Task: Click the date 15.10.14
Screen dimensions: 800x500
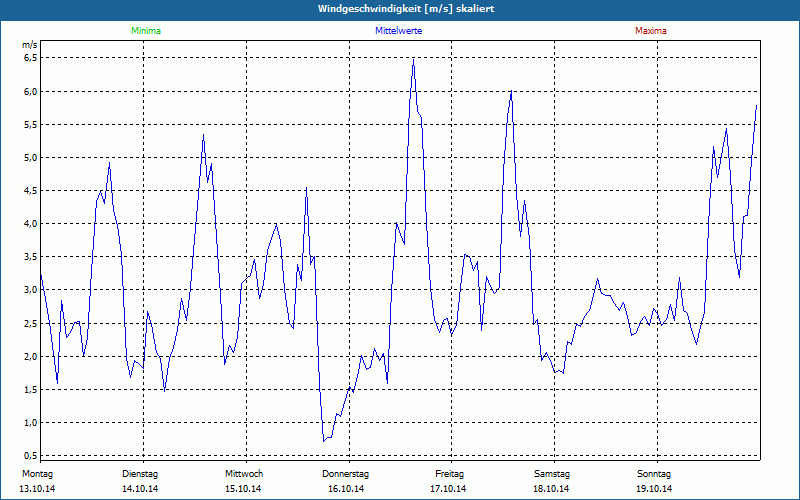Action: tap(243, 489)
